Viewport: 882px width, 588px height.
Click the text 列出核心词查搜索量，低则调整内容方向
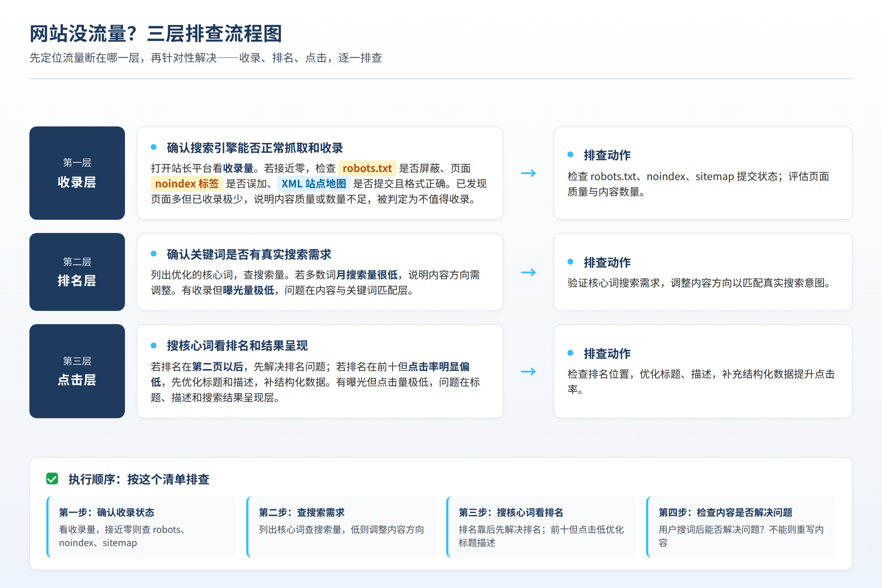pyautogui.click(x=341, y=530)
